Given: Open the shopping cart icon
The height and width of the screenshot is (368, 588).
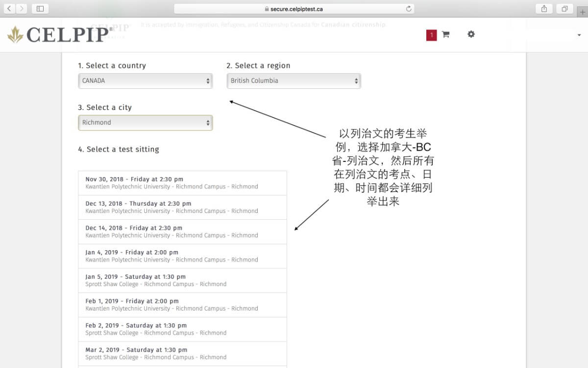Looking at the screenshot, I should click(445, 34).
